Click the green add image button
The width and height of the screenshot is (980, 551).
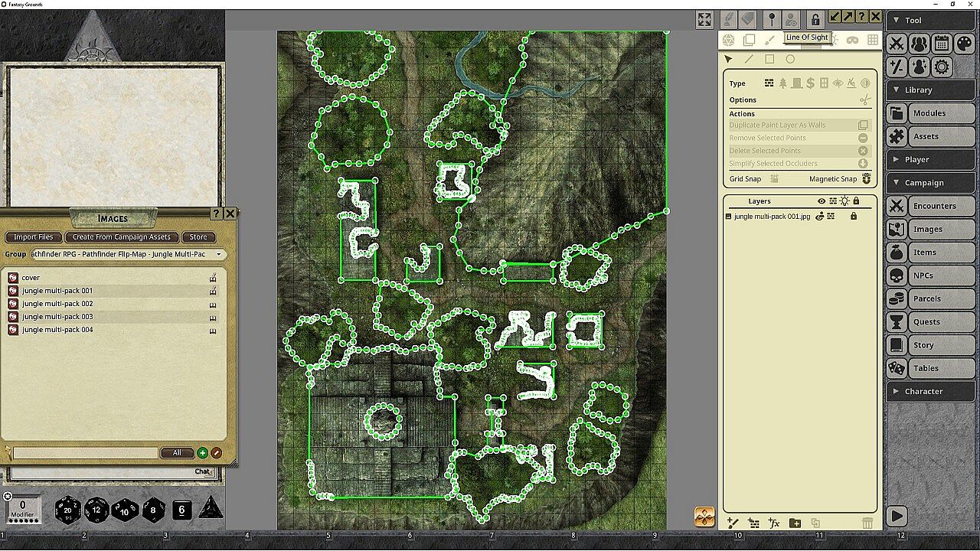(203, 453)
